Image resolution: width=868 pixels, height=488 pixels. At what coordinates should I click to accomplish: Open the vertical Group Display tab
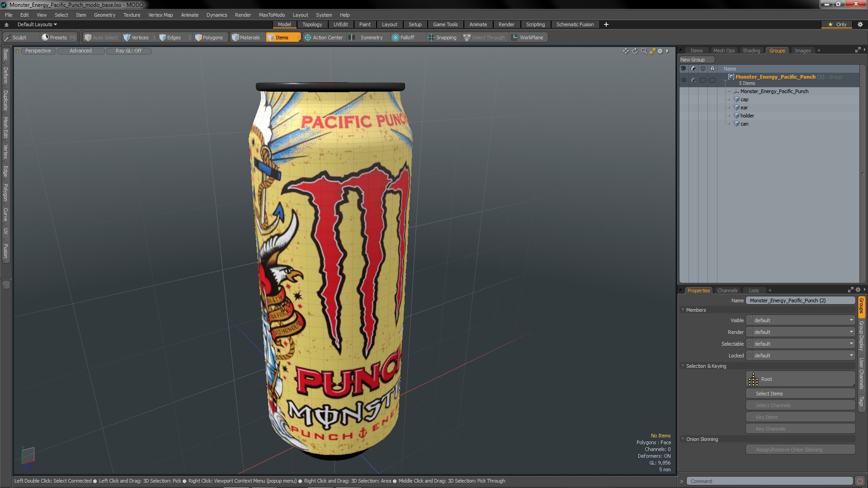[x=861, y=336]
